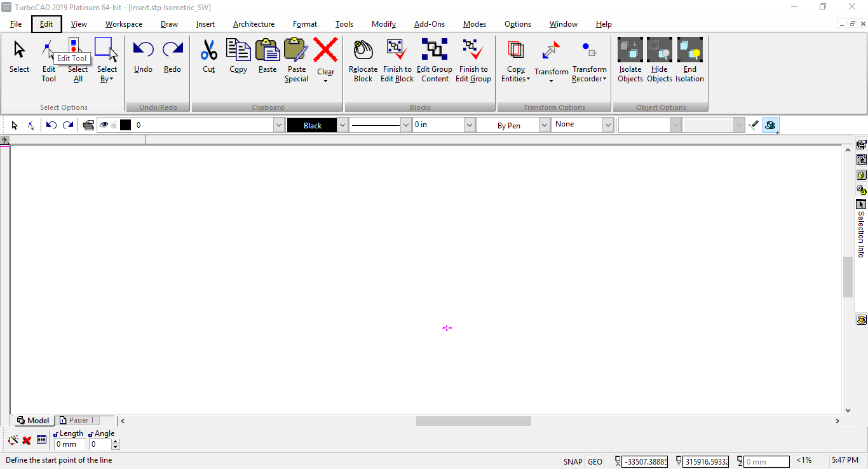This screenshot has height=469, width=868.
Task: Click the Paste clipboard icon
Action: pos(268,50)
